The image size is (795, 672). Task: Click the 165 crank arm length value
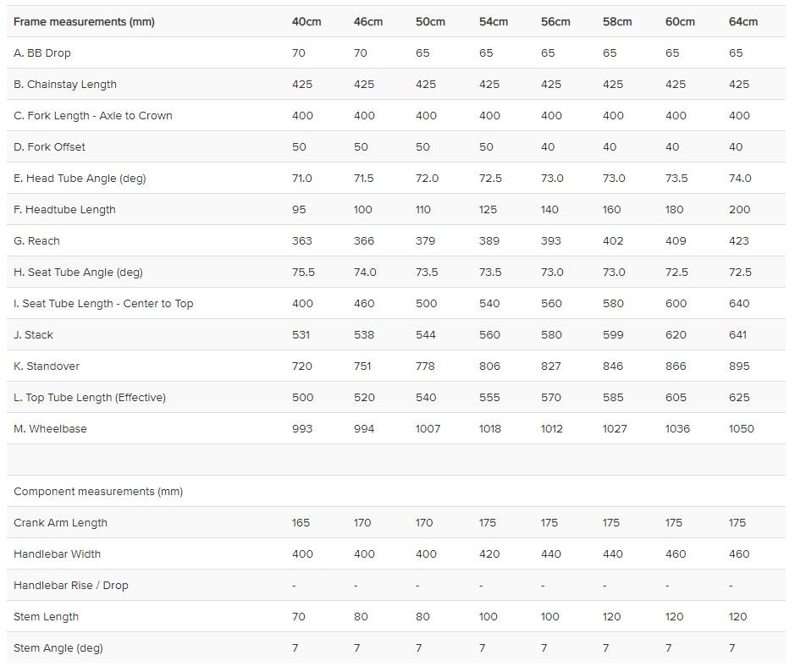point(301,523)
